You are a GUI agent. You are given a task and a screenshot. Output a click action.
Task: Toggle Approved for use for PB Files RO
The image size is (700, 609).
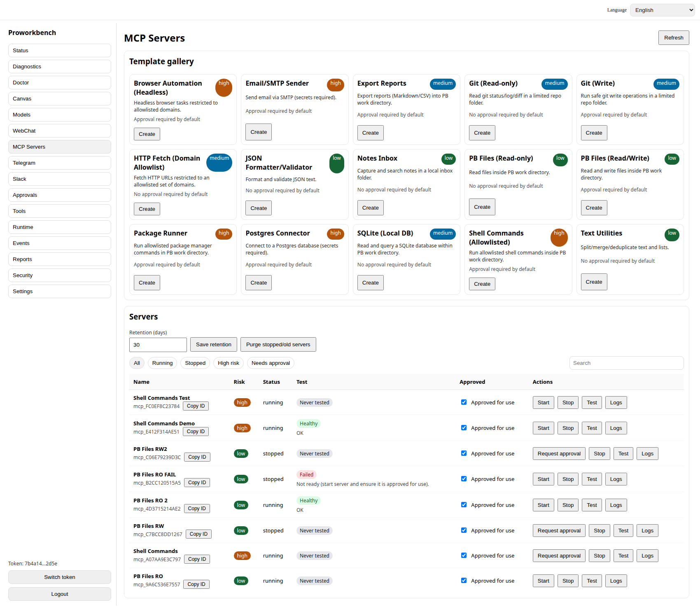tap(464, 580)
